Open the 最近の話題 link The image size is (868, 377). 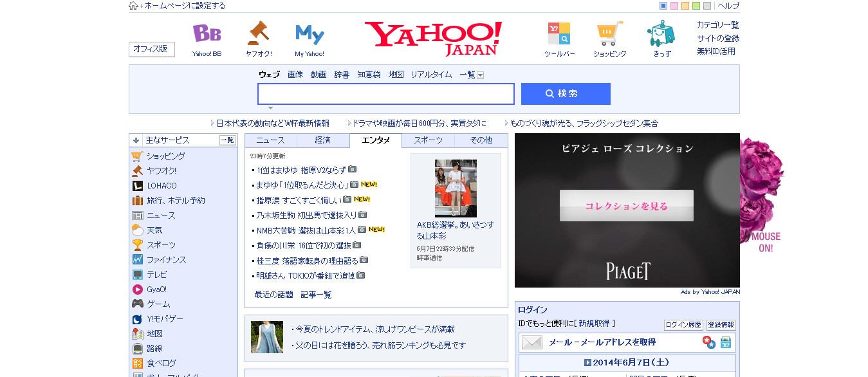pos(274,295)
